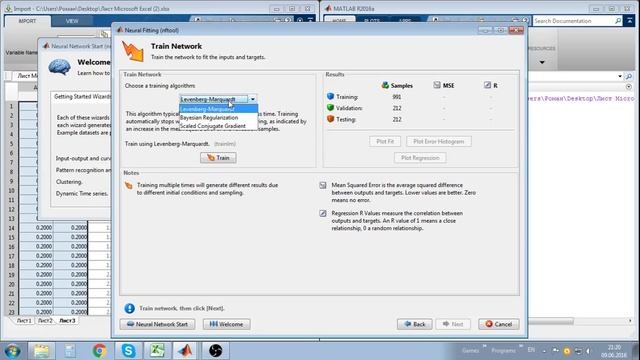640x360 pixels.
Task: Click the Neural Network Start button
Action: 158,324
